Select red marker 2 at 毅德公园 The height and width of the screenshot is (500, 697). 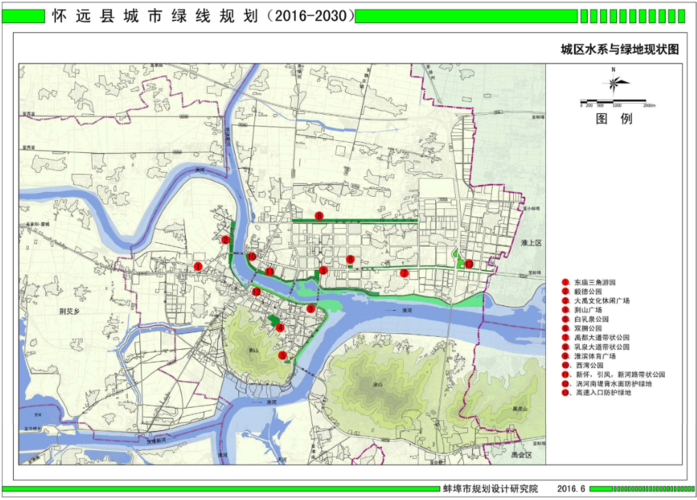[226, 240]
